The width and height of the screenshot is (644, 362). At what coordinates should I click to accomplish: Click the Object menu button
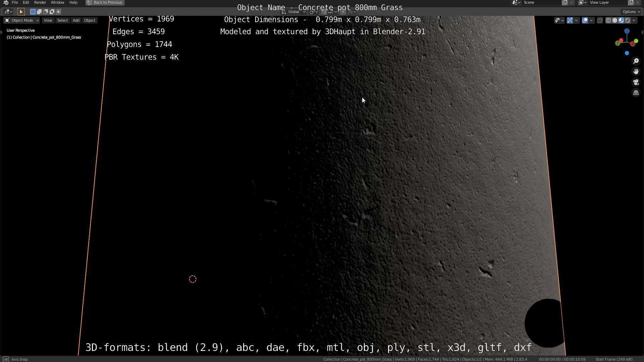coord(90,20)
